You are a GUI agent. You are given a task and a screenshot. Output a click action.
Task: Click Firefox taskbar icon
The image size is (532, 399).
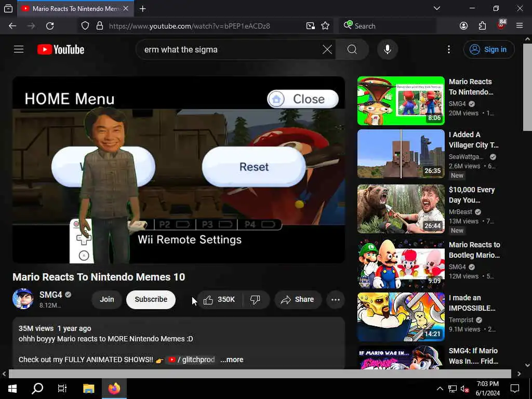click(114, 388)
